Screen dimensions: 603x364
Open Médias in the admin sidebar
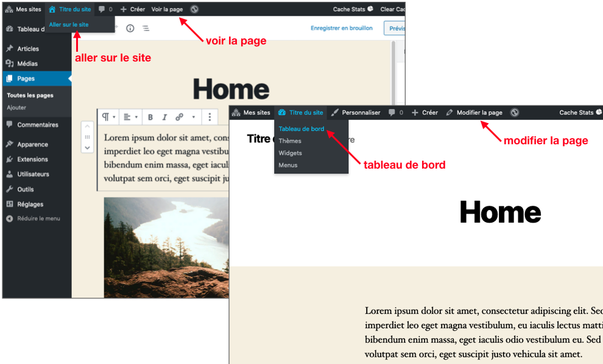click(27, 63)
